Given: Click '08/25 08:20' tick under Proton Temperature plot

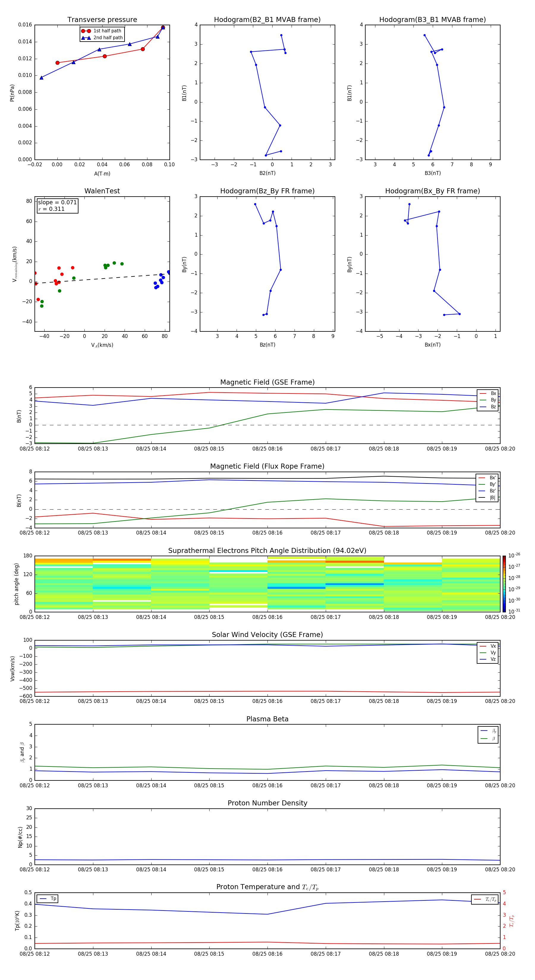Looking at the screenshot, I should coord(500,954).
